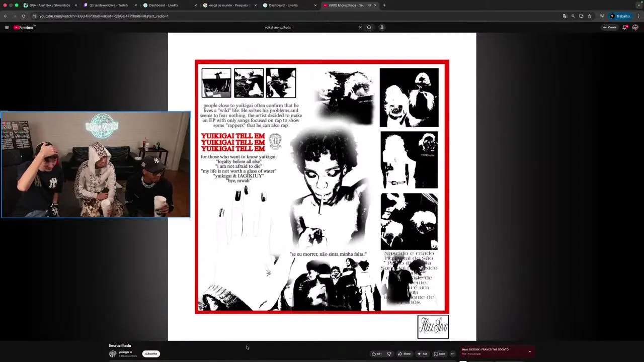The height and width of the screenshot is (362, 644).
Task: Open a new browser tab
Action: click(384, 5)
